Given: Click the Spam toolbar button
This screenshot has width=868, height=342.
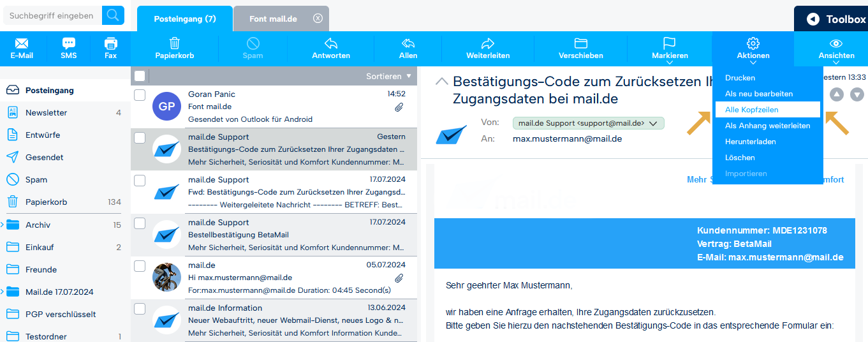Looking at the screenshot, I should pos(253,48).
